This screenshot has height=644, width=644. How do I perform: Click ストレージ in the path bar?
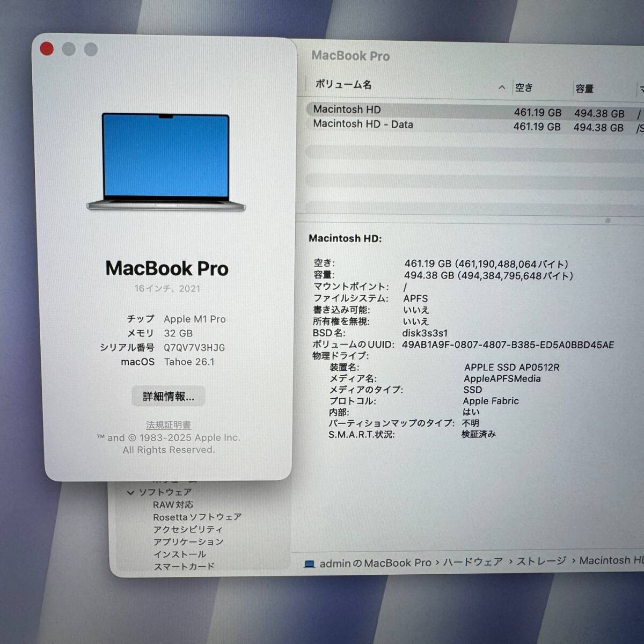(541, 561)
